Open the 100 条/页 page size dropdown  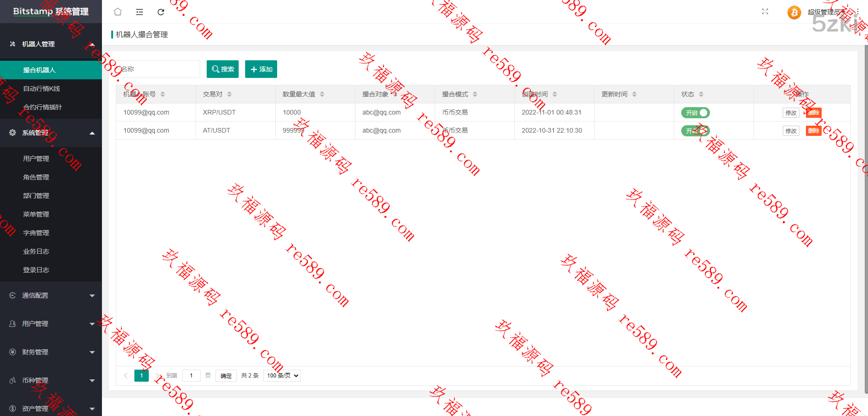282,376
